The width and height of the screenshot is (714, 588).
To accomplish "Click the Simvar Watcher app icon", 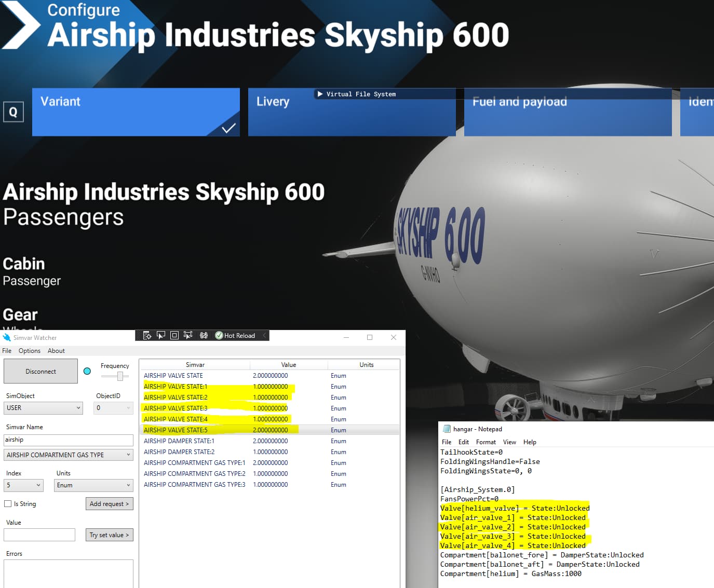I will [x=7, y=337].
